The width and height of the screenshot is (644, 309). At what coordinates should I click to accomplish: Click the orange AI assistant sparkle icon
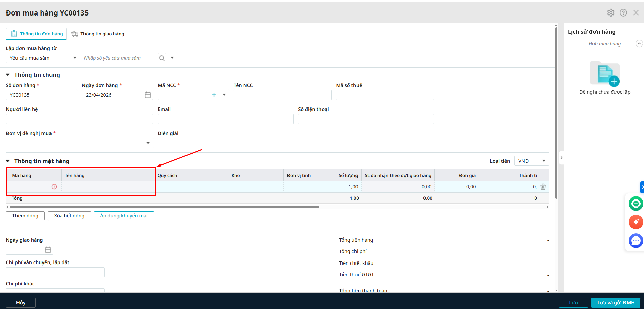[x=636, y=222]
